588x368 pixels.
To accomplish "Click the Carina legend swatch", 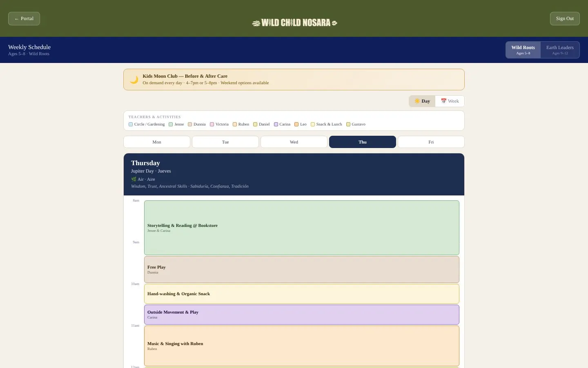I will (x=276, y=124).
